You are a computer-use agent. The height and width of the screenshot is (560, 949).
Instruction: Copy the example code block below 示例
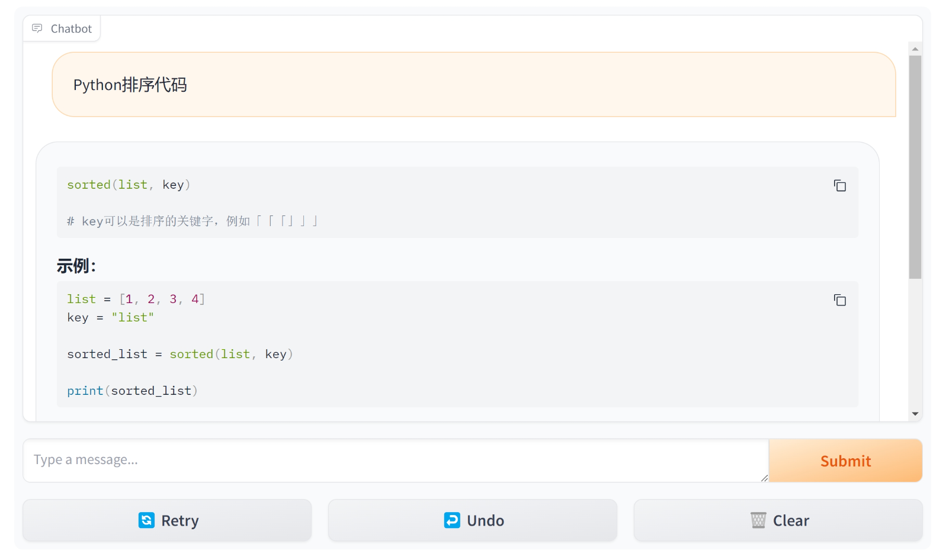[839, 300]
